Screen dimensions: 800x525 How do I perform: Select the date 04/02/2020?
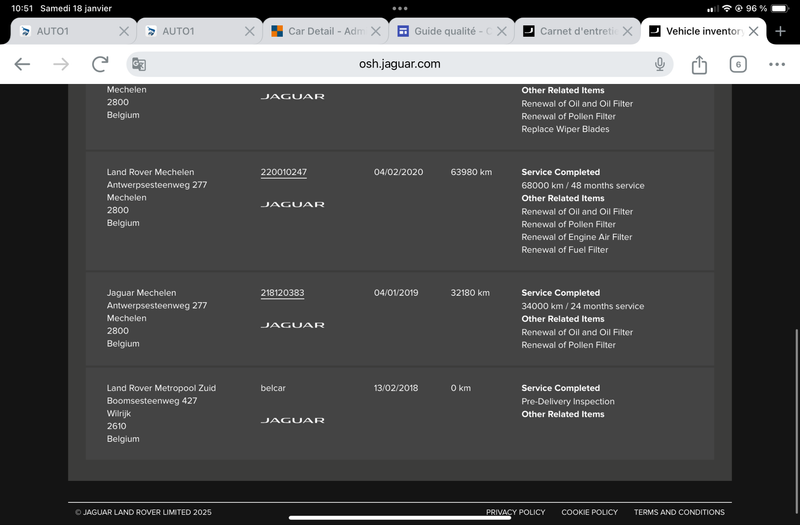[398, 172]
